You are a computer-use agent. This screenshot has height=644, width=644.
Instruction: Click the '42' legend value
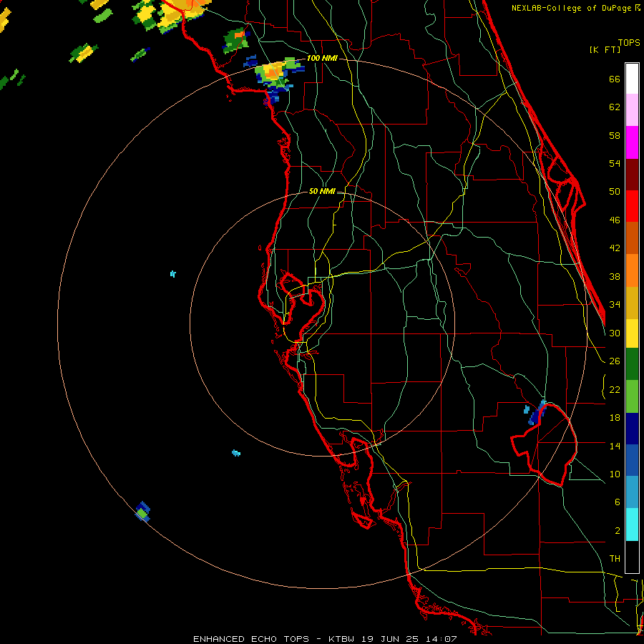(x=615, y=248)
